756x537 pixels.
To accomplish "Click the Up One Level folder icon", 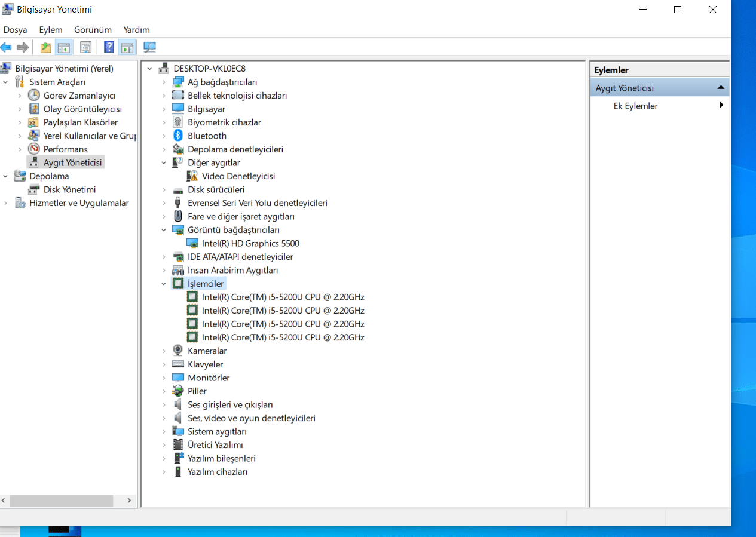I will (45, 47).
